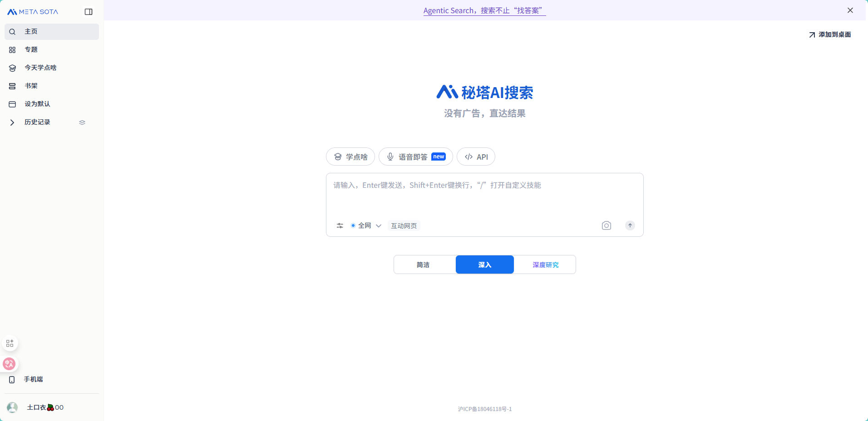Click the send arrow button
This screenshot has width=868, height=421.
pyautogui.click(x=630, y=225)
